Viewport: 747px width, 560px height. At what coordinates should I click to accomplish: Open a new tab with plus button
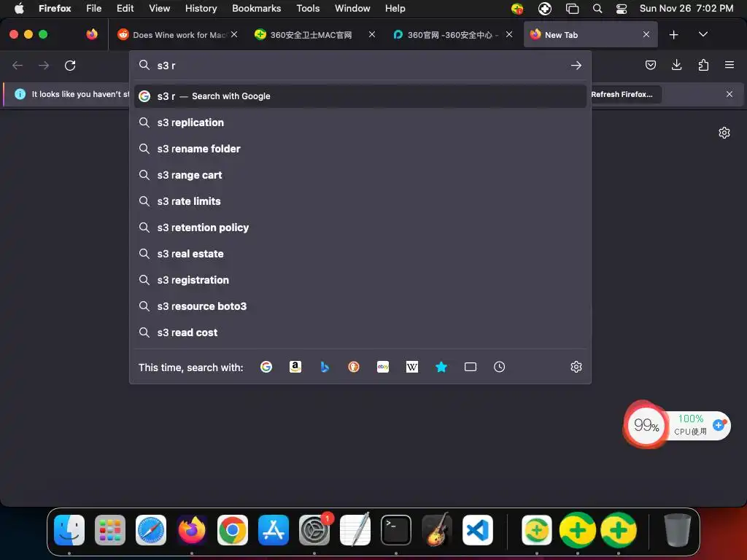coord(673,35)
